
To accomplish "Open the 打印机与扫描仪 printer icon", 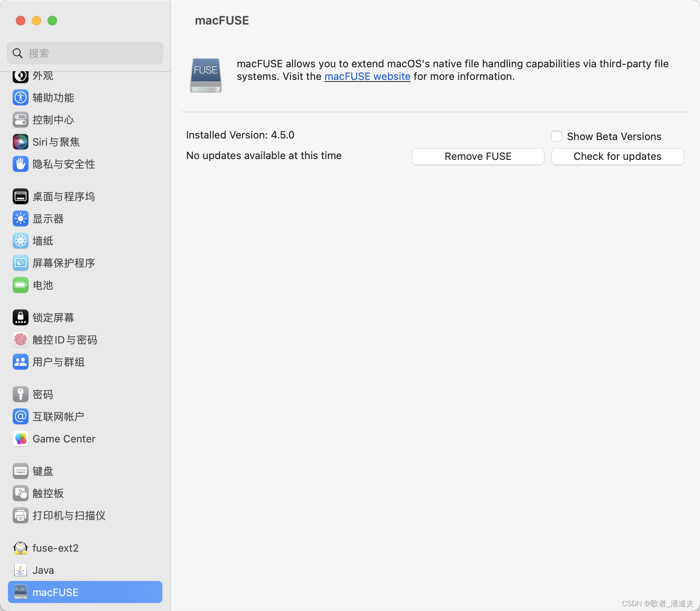I will coord(21,515).
